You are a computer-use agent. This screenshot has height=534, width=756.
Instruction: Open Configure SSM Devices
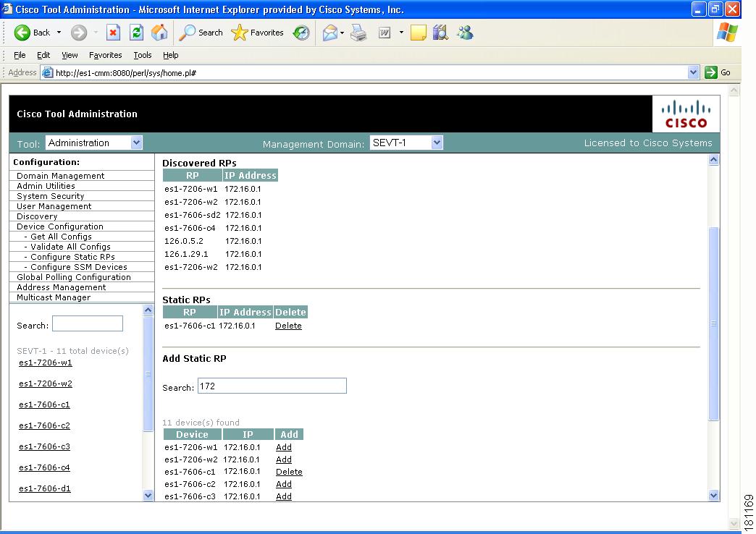coord(79,267)
